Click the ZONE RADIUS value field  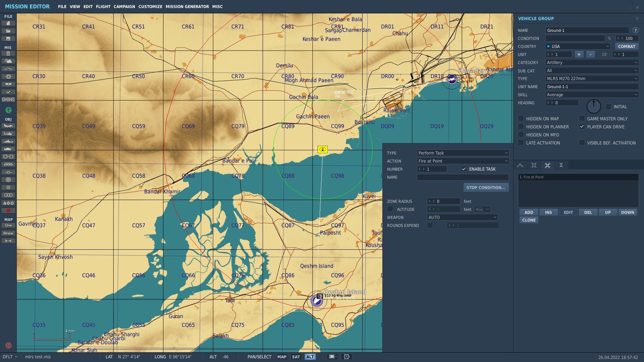coord(443,201)
